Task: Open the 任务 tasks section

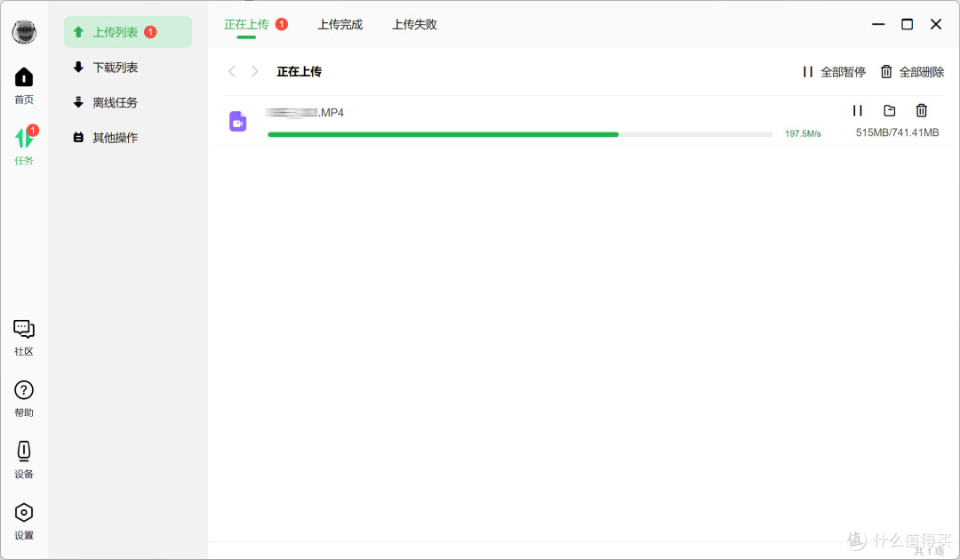Action: 24,146
